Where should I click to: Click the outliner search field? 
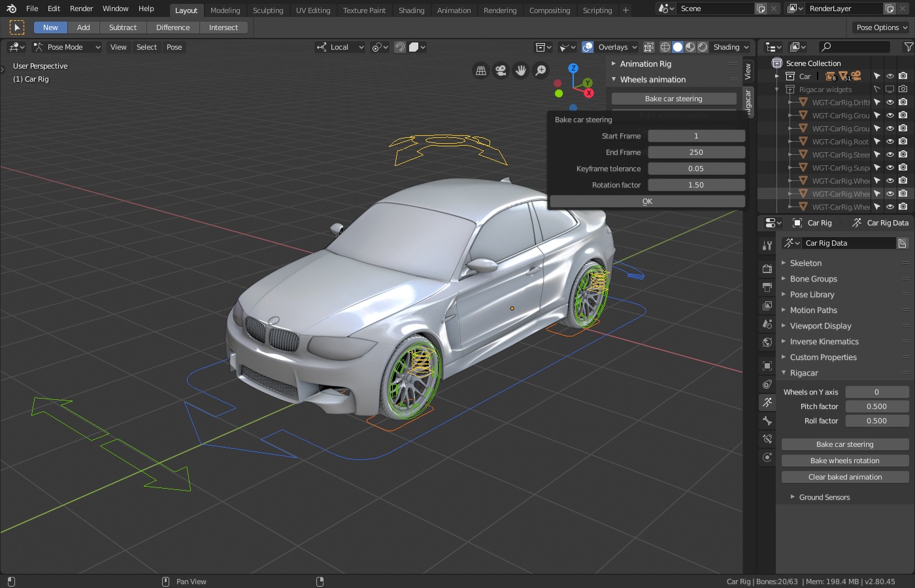click(855, 47)
